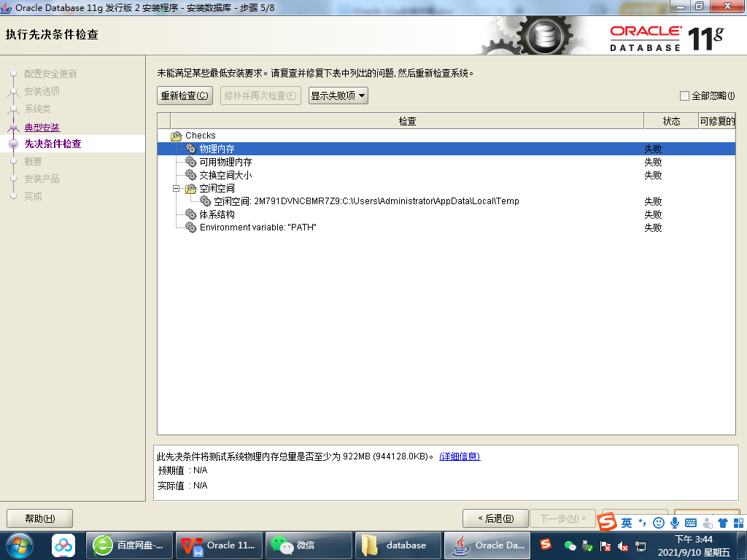Select 可用物理内存 check row
This screenshot has height=560, width=747.
tap(446, 162)
